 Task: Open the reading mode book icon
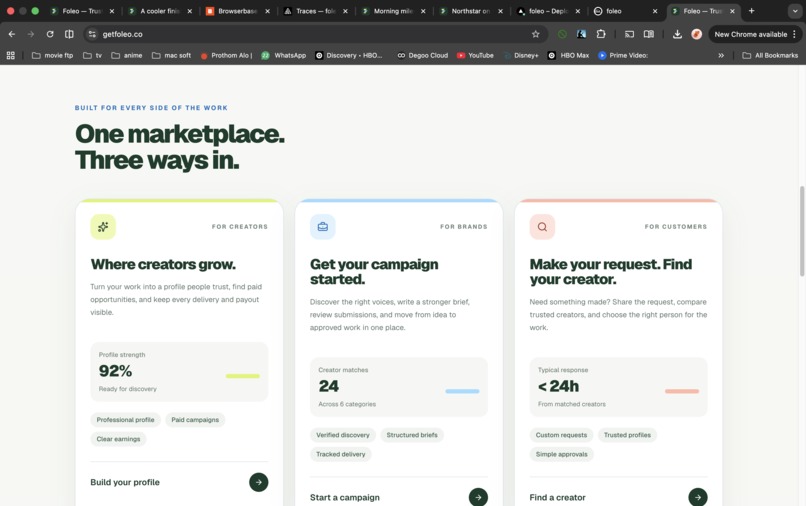tap(649, 34)
